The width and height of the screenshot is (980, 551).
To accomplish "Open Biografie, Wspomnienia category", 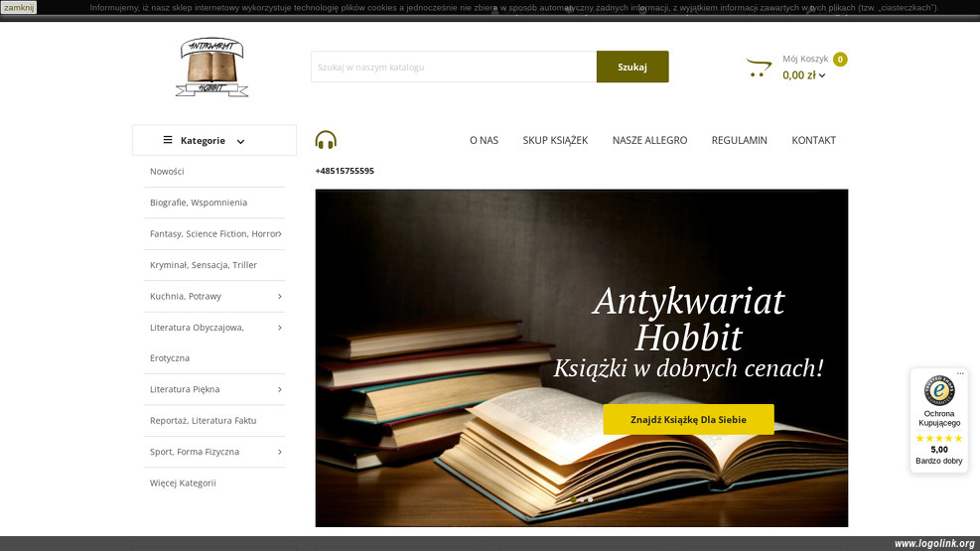I will [199, 203].
